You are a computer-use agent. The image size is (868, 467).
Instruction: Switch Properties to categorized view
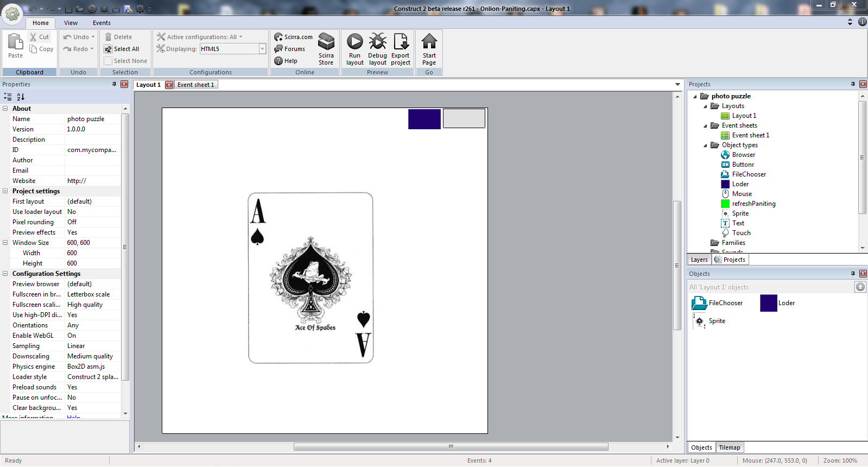(x=8, y=97)
